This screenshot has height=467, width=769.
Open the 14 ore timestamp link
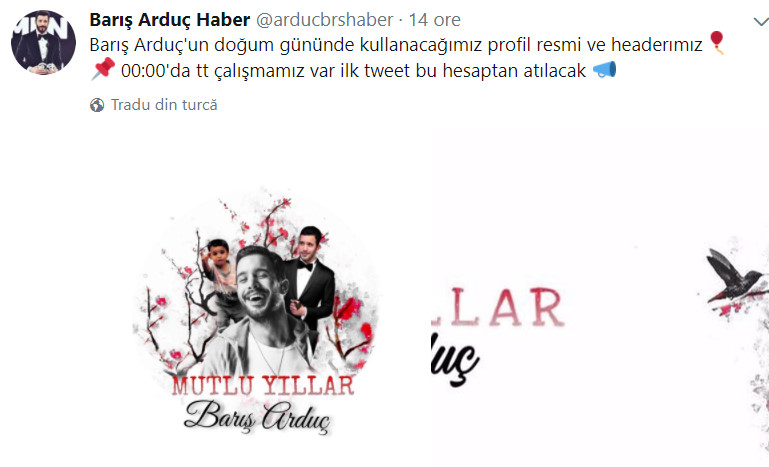pos(435,20)
